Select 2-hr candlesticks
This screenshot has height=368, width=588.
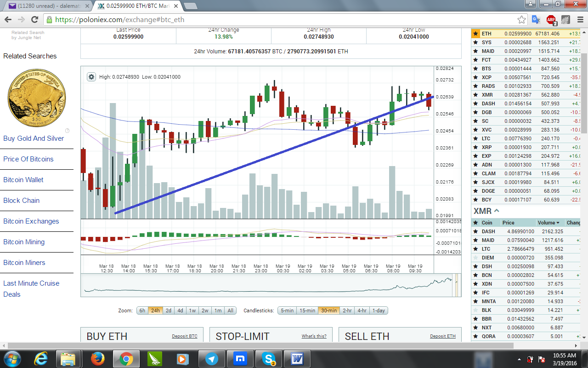point(347,310)
